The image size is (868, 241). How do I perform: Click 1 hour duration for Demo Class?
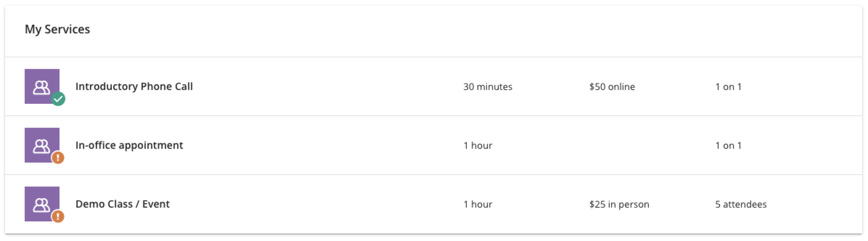pos(478,204)
